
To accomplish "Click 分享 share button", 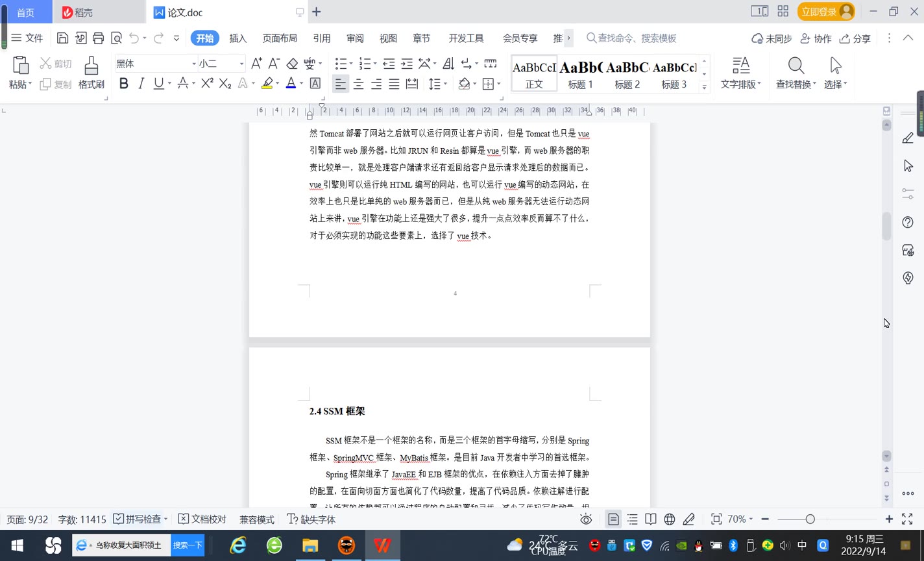I will coord(855,38).
